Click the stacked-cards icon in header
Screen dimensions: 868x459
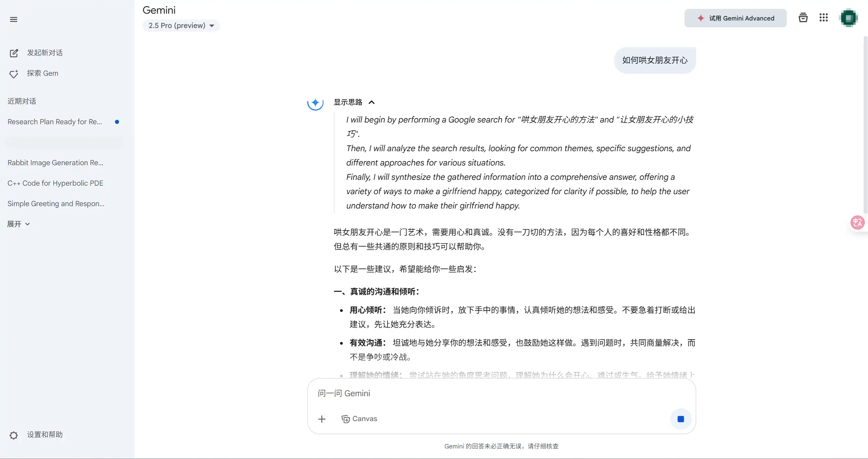pos(803,18)
